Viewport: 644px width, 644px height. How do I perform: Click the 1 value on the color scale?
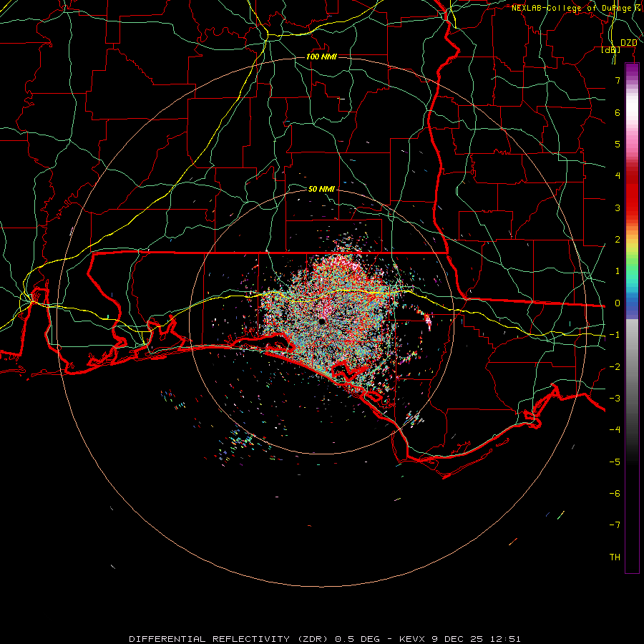pyautogui.click(x=618, y=271)
